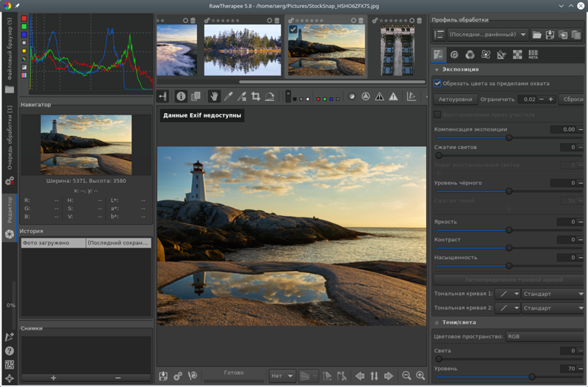Toggle profile fill mode icon left of profile dropdown
588x387 pixels.
[x=439, y=35]
